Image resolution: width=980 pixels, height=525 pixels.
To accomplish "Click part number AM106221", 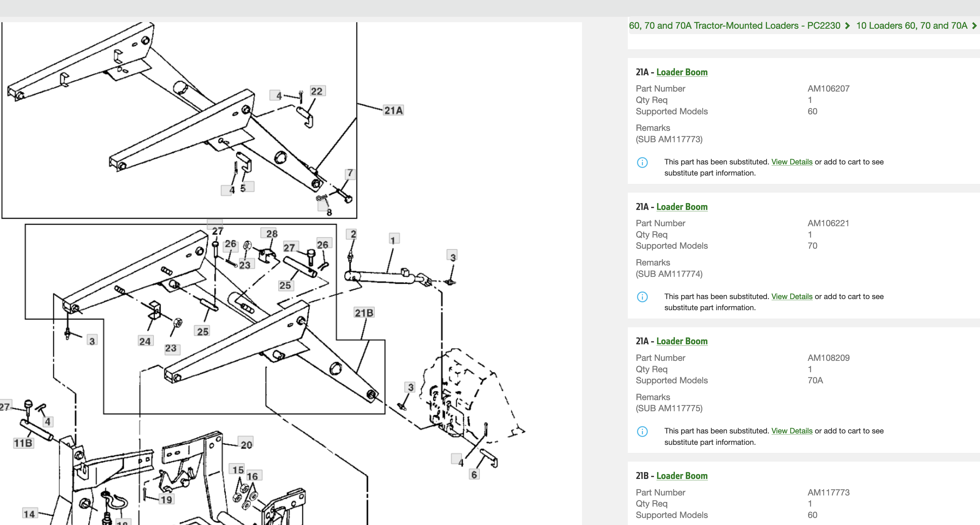I will [x=828, y=223].
